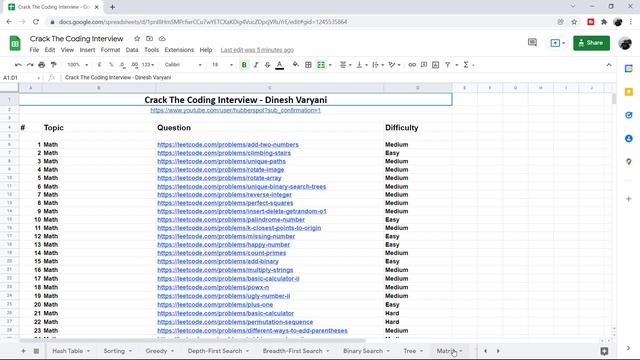Show all sheets list
Viewport: 640px width, 360px height.
pos(36,351)
